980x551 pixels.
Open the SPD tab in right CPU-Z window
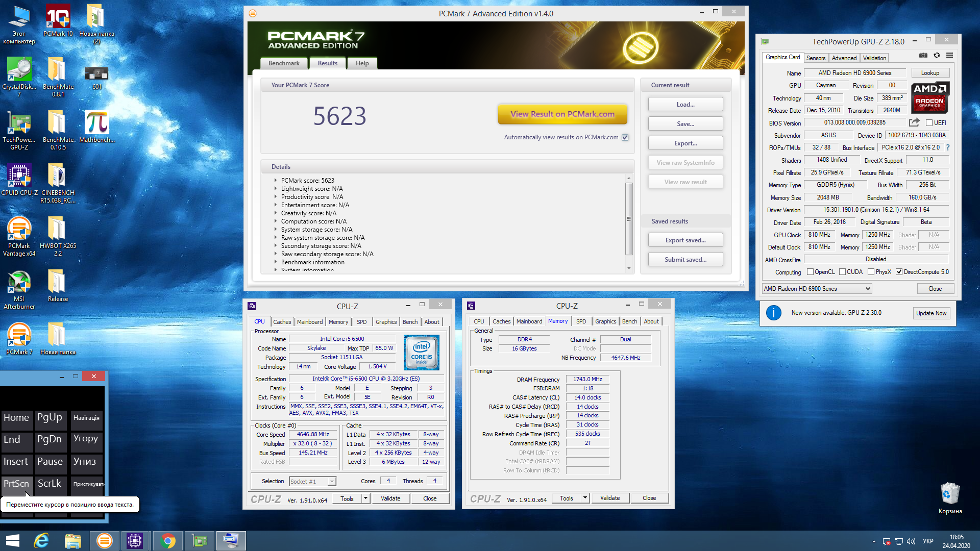[581, 321]
